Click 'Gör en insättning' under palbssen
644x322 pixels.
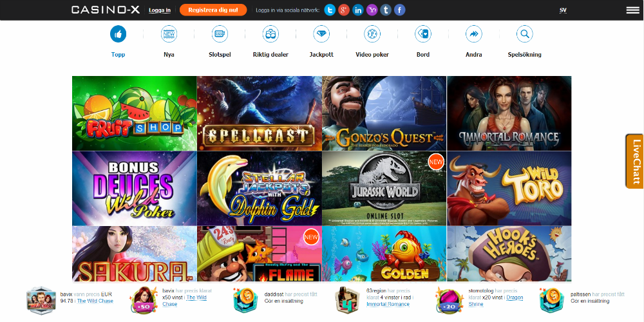click(x=590, y=301)
